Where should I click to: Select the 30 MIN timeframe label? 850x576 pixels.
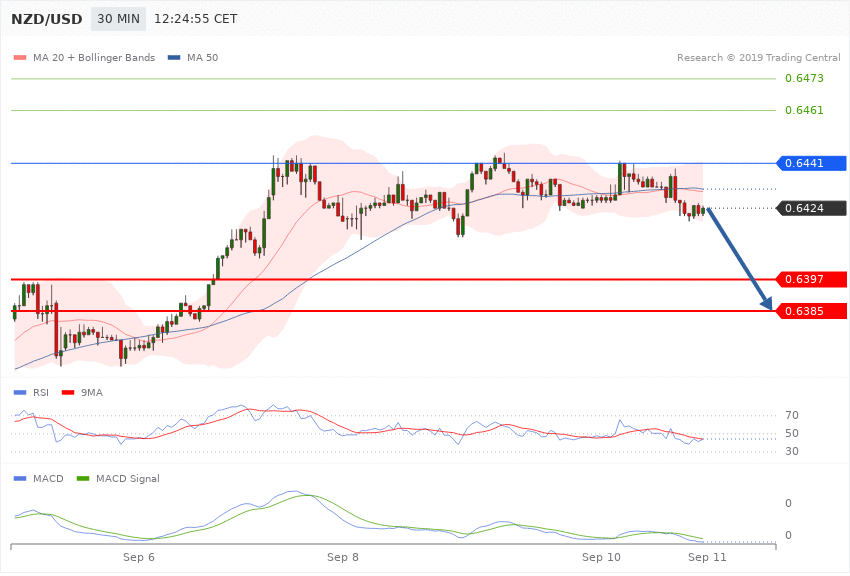point(118,19)
